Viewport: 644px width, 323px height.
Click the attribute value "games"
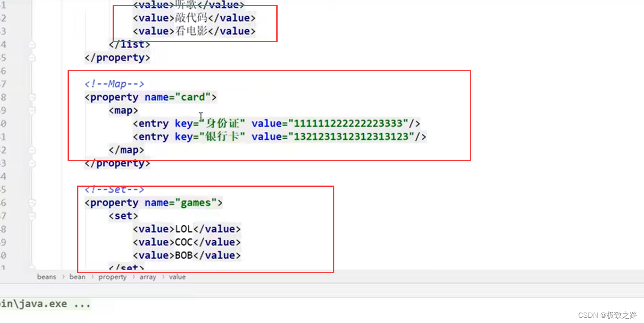tap(196, 203)
